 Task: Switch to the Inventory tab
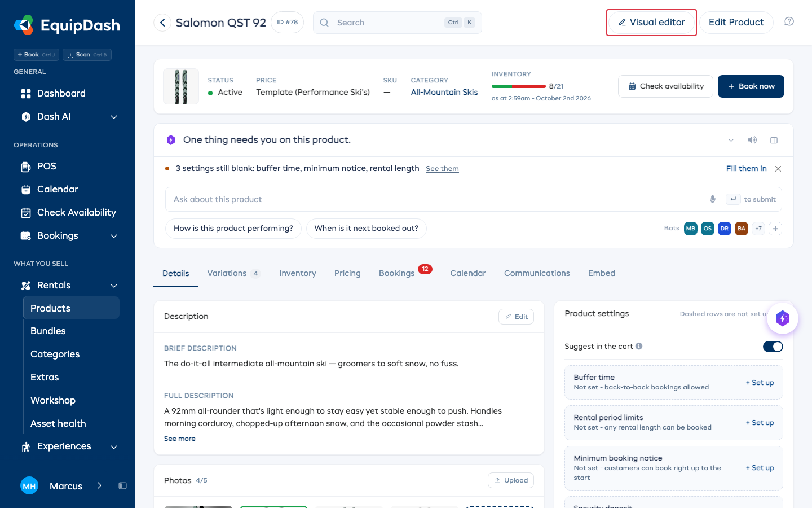coord(298,273)
